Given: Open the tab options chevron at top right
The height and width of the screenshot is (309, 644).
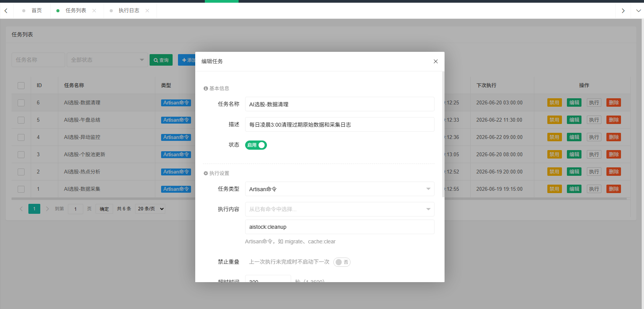Looking at the screenshot, I should (638, 10).
